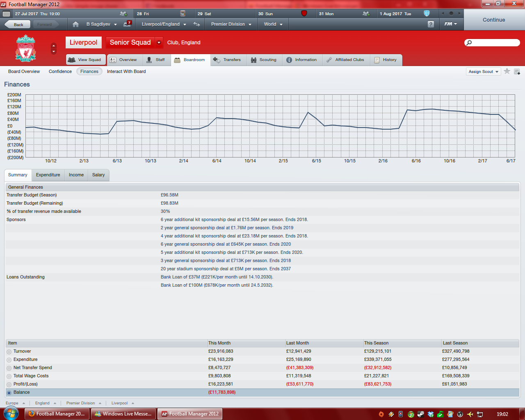Click the calendar icon beside the date
Screen dimensions: 525x420
[x=6, y=14]
